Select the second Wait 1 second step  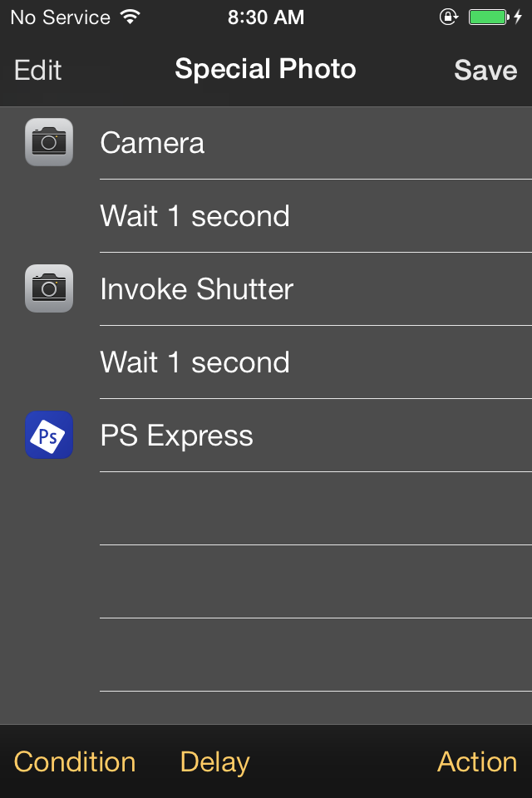249,362
